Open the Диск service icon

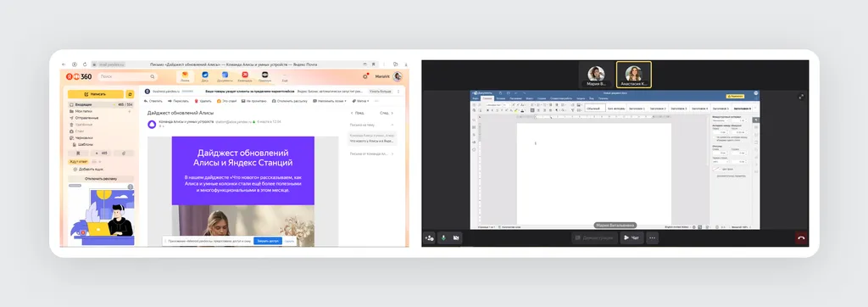pyautogui.click(x=205, y=76)
